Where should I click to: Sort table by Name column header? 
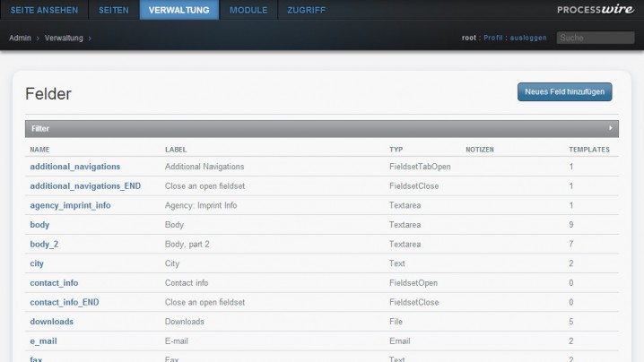point(39,149)
